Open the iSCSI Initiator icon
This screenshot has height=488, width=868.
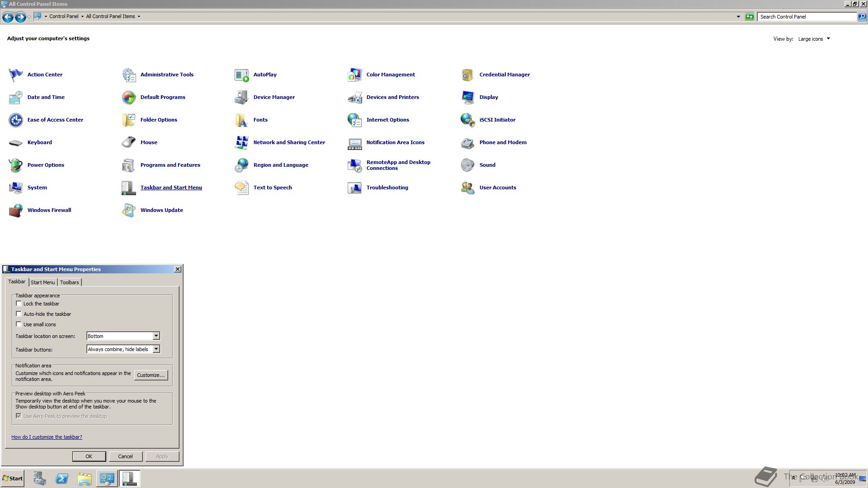(468, 120)
